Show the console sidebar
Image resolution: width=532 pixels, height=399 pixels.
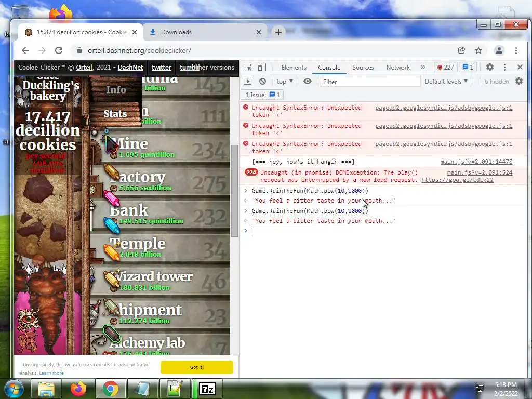[x=248, y=82]
